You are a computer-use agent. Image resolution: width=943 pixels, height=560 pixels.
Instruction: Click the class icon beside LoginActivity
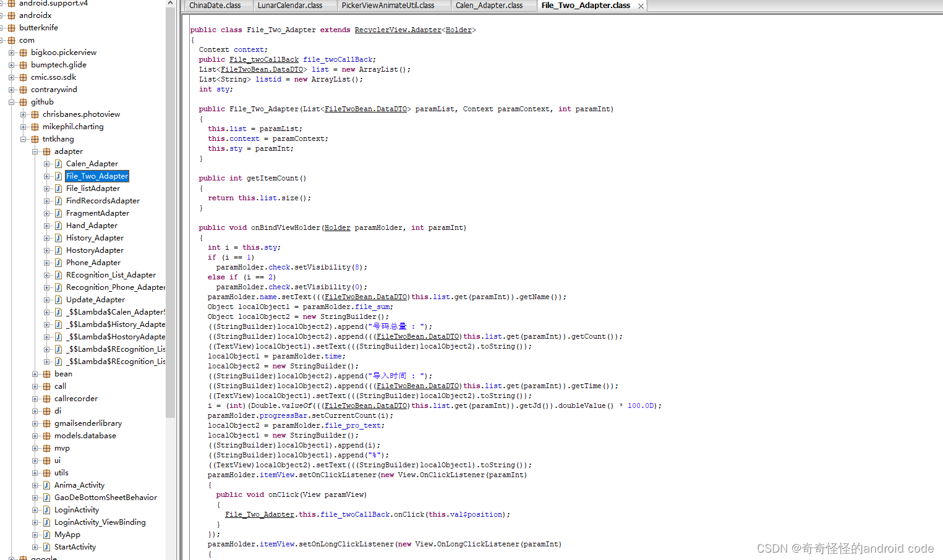[46, 510]
